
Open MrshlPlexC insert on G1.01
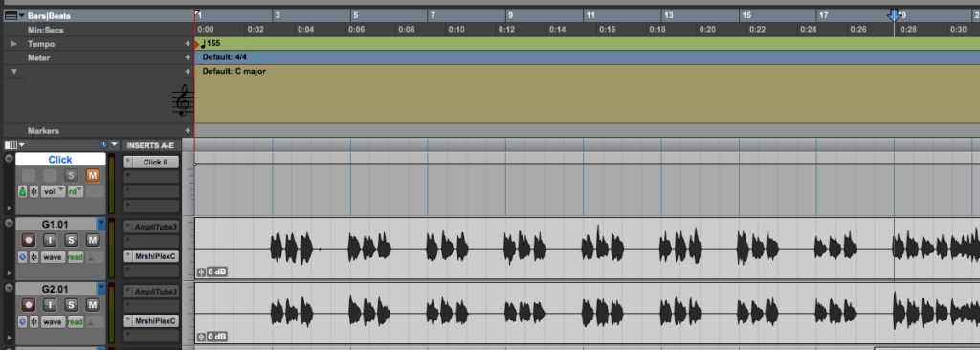tap(156, 255)
